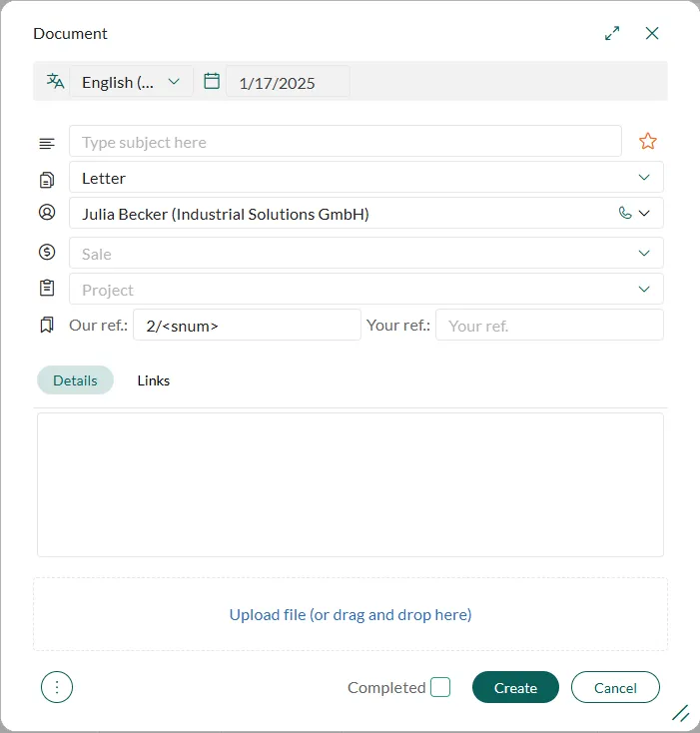Image resolution: width=700 pixels, height=733 pixels.
Task: Switch to the Links tab
Action: [x=154, y=380]
